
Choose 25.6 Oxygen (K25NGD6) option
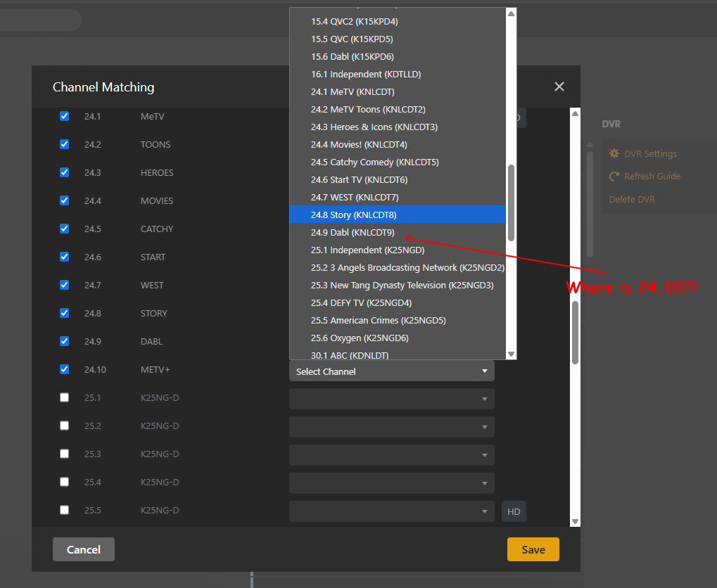(398, 338)
